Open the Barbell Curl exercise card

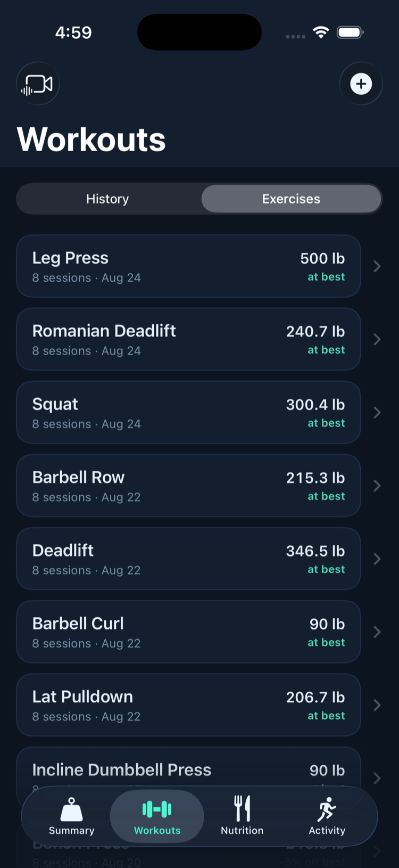[188, 632]
